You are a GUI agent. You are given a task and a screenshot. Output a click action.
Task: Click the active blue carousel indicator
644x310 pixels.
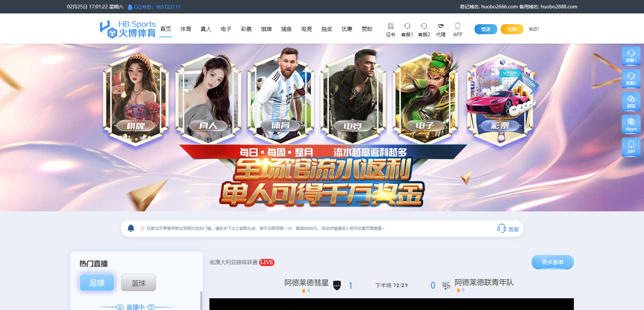click(302, 202)
